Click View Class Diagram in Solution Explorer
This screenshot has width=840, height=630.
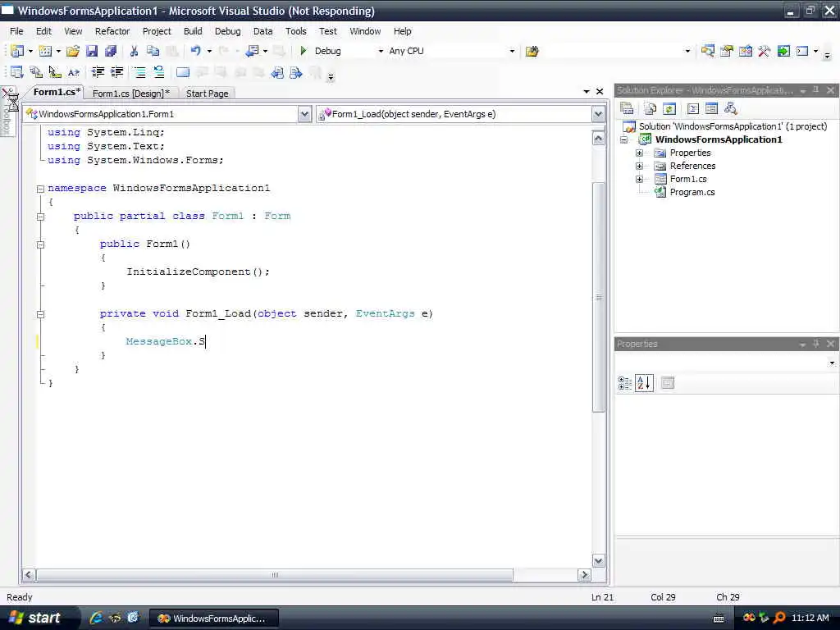(730, 109)
